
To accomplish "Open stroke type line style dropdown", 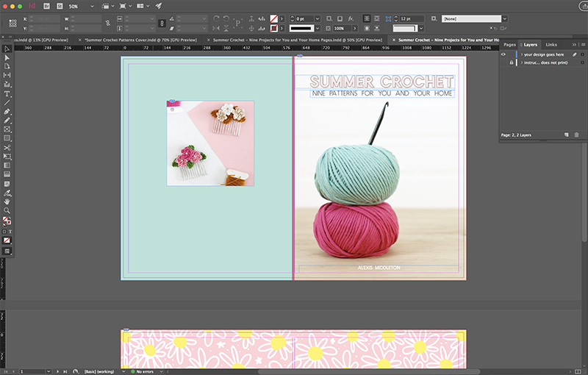I will (x=318, y=28).
